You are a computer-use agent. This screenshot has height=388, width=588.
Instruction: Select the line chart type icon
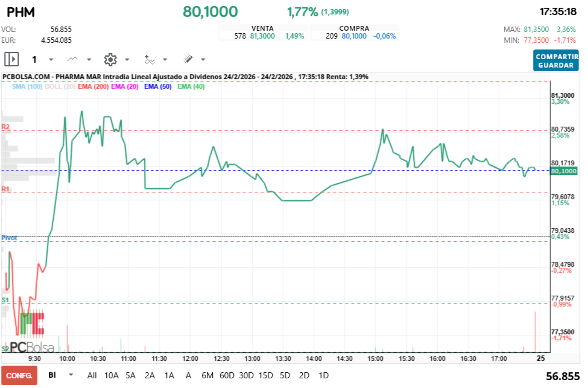click(72, 59)
